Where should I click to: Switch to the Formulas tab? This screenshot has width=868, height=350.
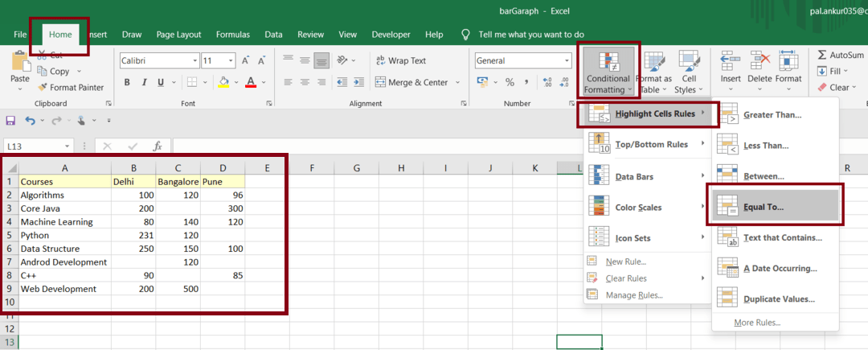pos(232,35)
